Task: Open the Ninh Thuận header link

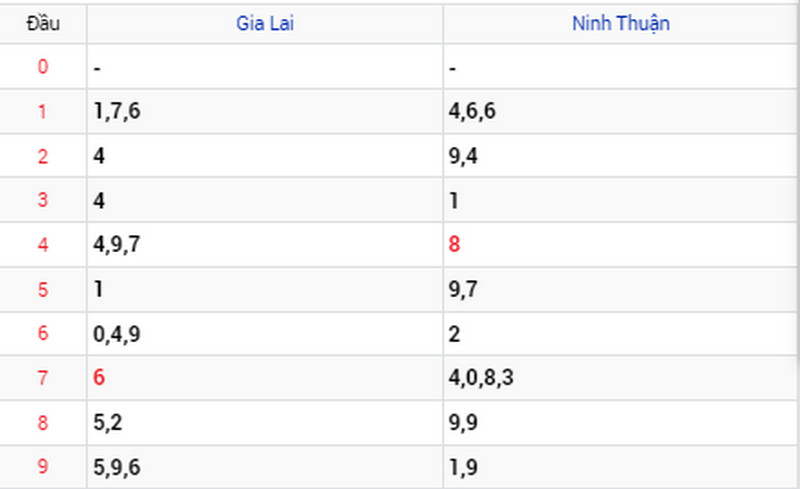Action: (x=620, y=23)
